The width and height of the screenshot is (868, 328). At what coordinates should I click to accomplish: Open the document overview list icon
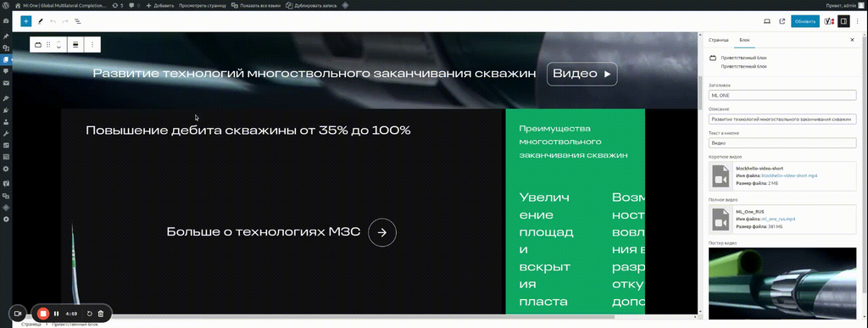pos(77,21)
